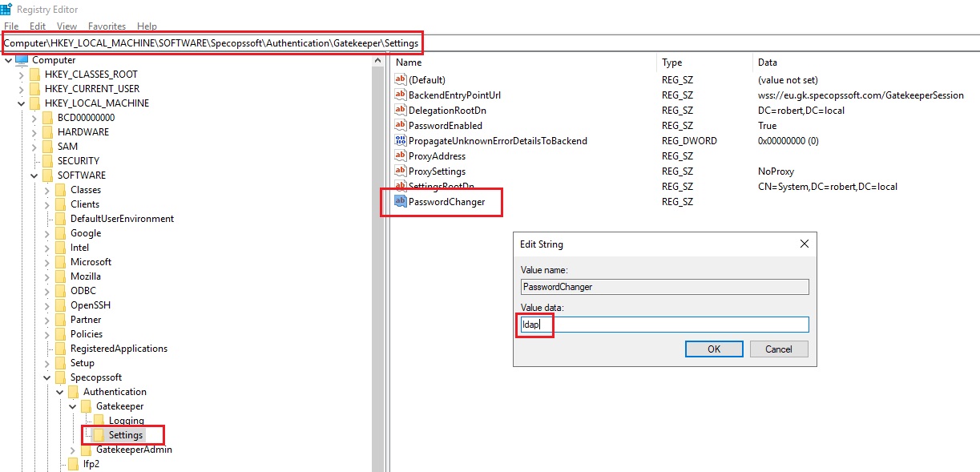
Task: Click the HARDWARE folder icon
Action: [x=47, y=132]
